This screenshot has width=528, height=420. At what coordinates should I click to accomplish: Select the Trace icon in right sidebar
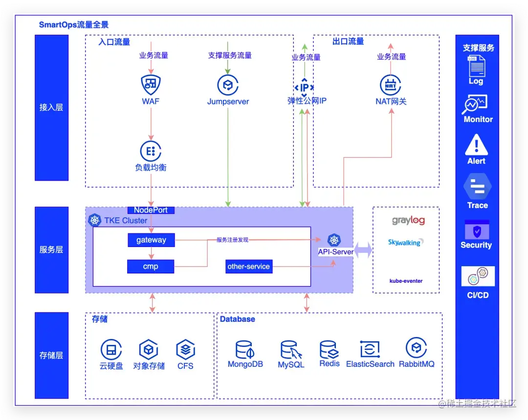[476, 187]
